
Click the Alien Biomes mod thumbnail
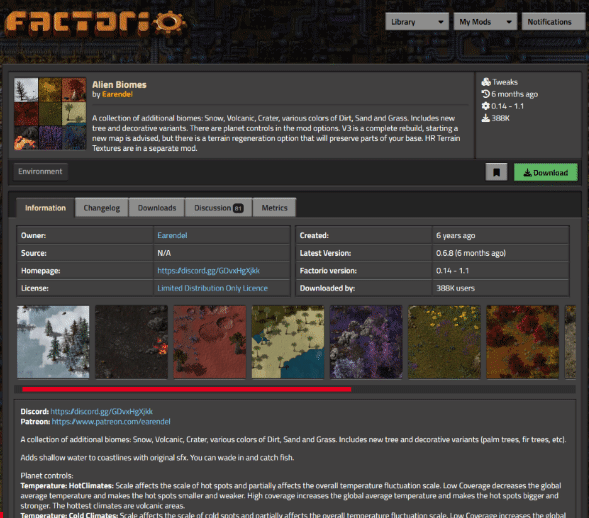[50, 114]
